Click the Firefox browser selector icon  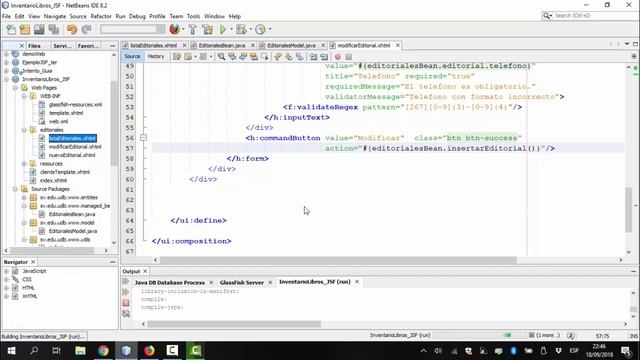point(174,29)
